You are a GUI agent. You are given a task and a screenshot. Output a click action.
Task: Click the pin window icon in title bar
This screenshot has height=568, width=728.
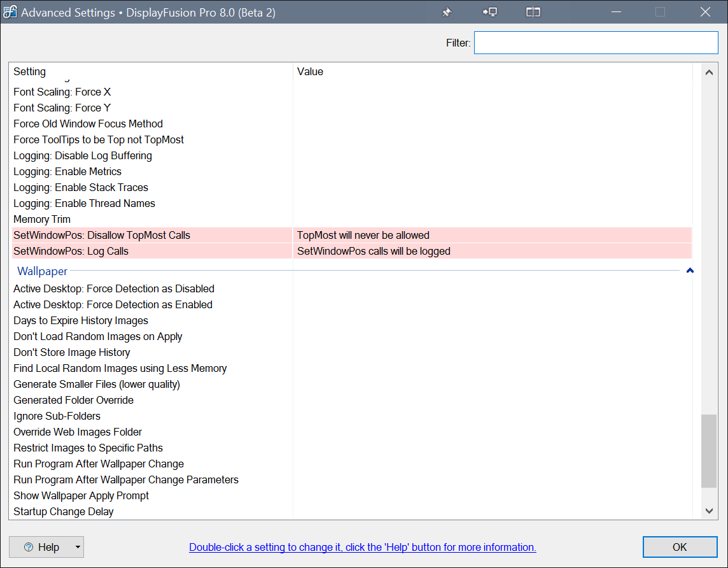tap(447, 12)
